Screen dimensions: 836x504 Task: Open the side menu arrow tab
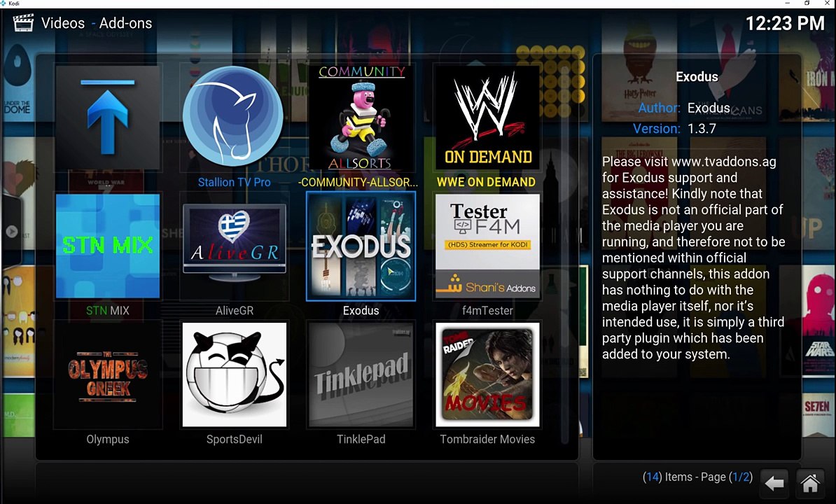click(x=11, y=232)
